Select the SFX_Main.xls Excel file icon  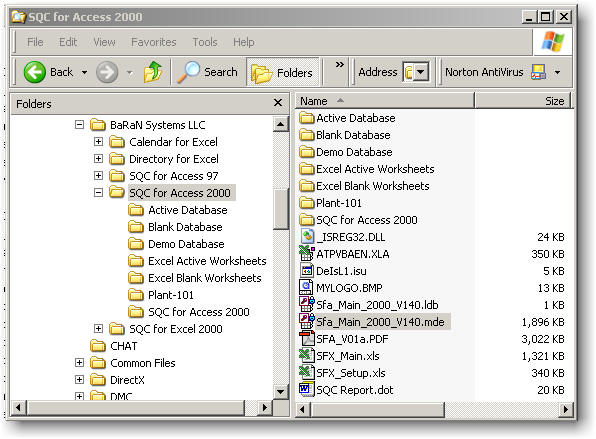point(306,356)
